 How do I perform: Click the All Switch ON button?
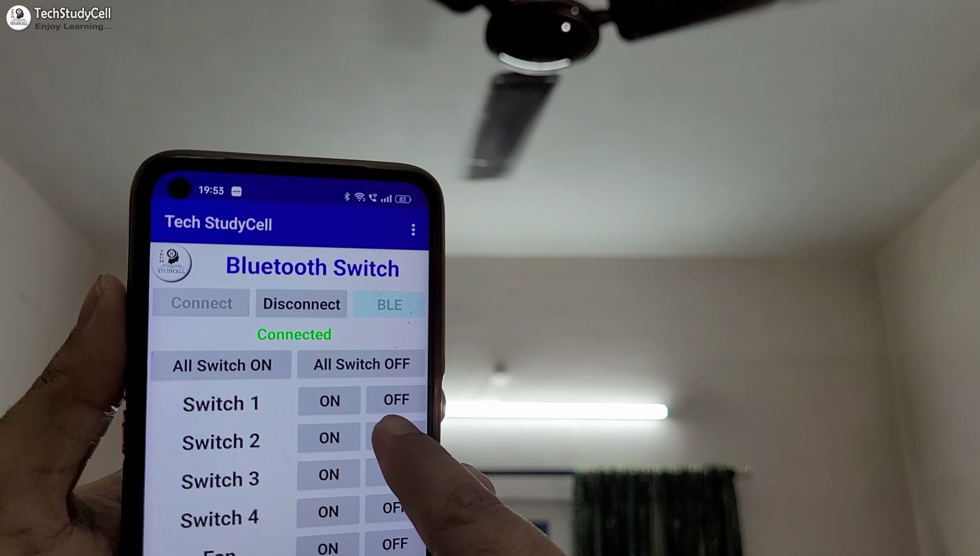[x=222, y=364]
